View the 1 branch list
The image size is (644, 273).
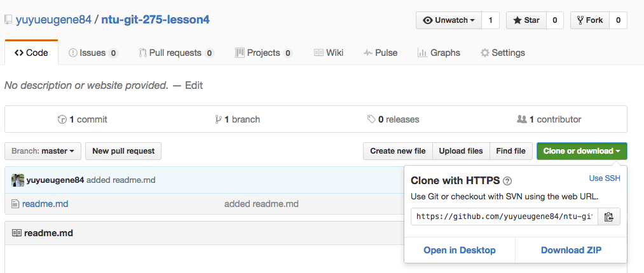pyautogui.click(x=237, y=119)
